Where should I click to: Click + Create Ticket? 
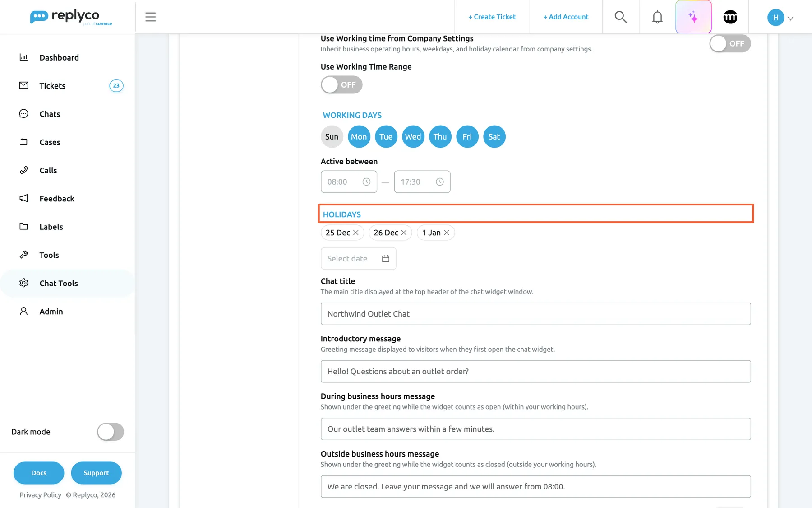(492, 17)
